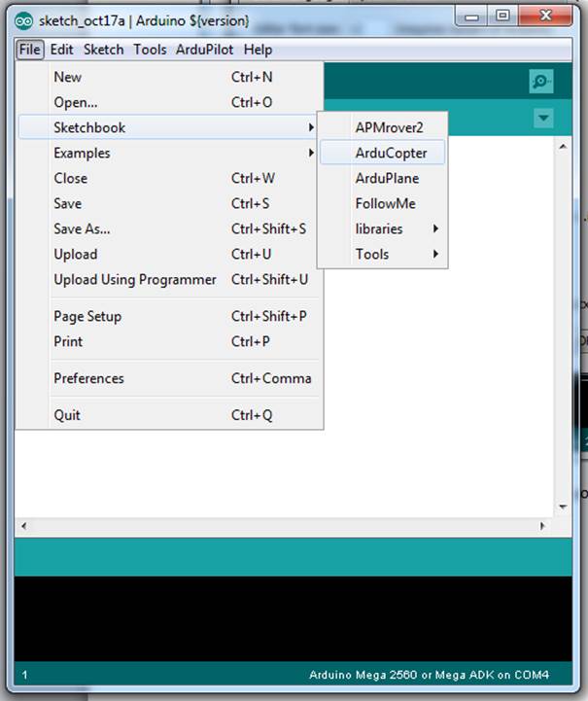588x701 pixels.
Task: Open the ArduPilot menu
Action: (x=205, y=50)
